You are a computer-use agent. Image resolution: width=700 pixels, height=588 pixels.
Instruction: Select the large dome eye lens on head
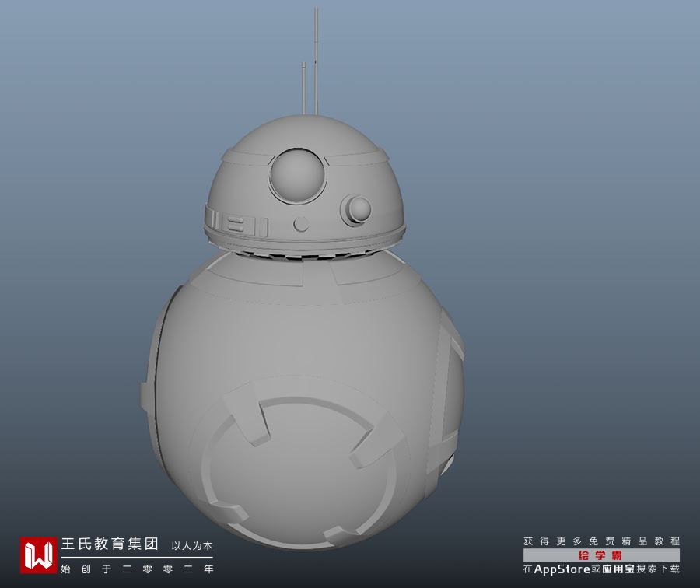296,176
